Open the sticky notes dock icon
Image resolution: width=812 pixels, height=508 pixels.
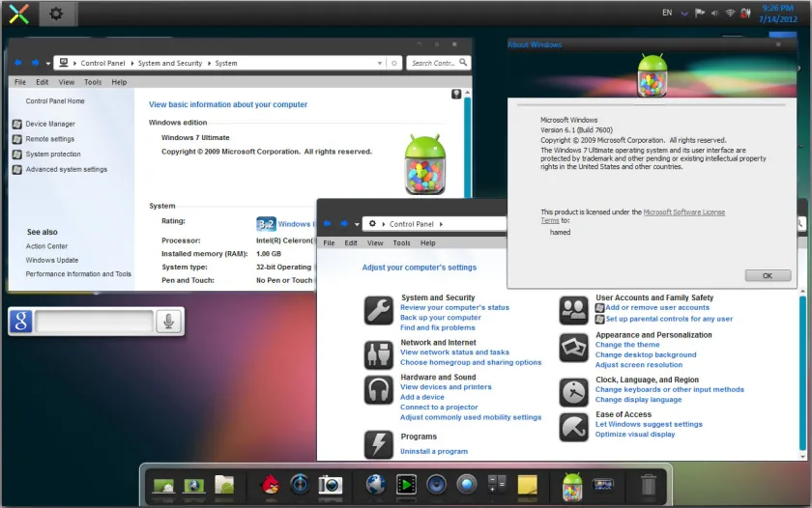click(527, 485)
